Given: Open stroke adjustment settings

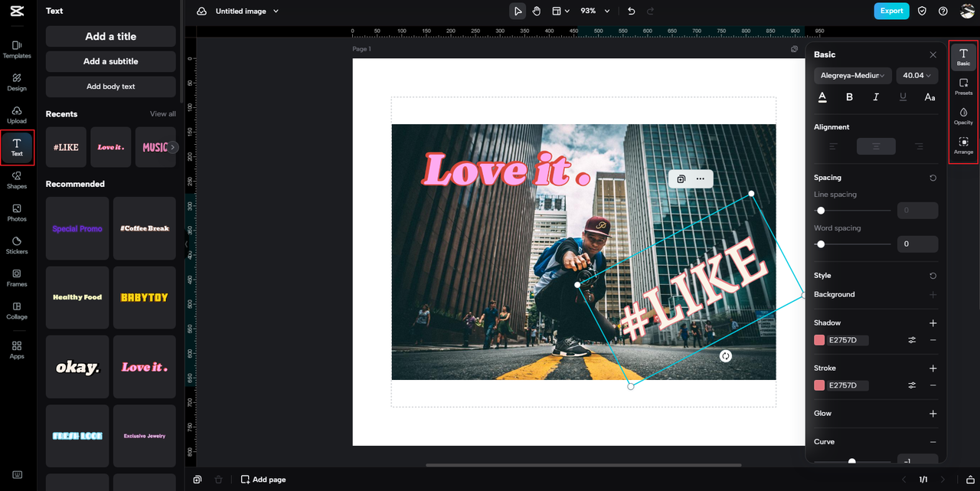Looking at the screenshot, I should [x=912, y=385].
